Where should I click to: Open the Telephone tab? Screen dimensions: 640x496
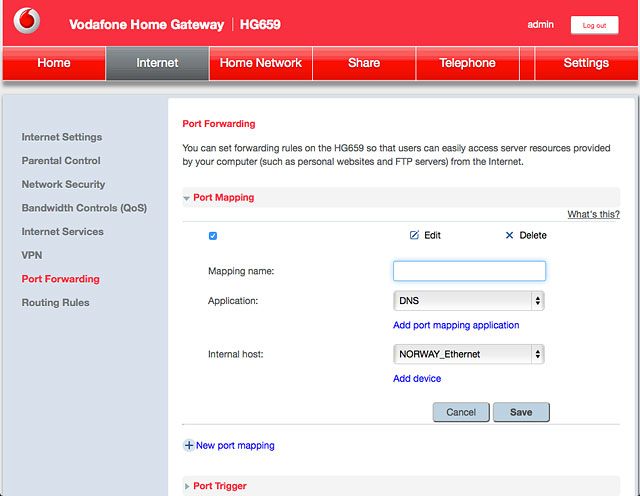click(467, 63)
